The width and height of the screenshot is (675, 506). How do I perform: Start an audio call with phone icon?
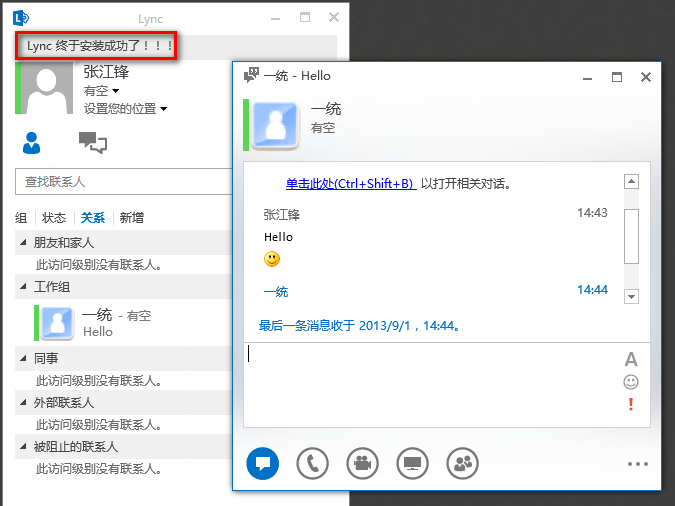coord(313,463)
